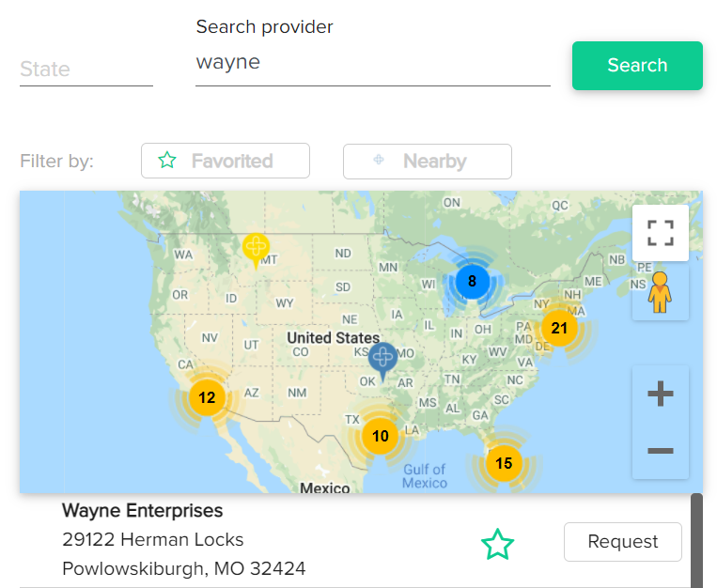Focus the State input field
The width and height of the screenshot is (717, 588).
pyautogui.click(x=86, y=70)
